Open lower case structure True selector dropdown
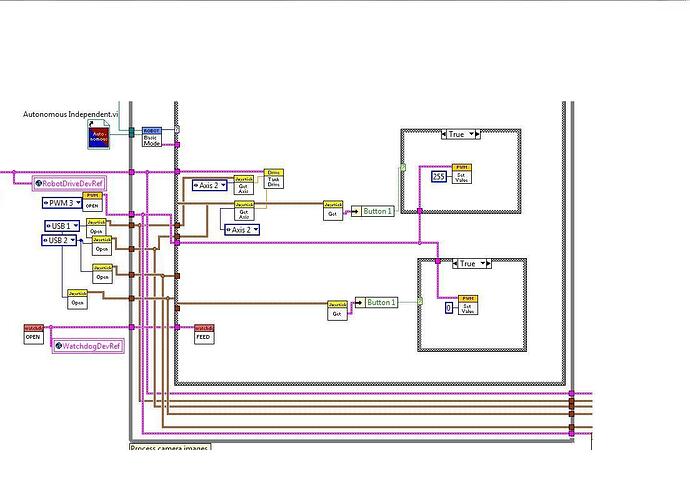690x500 pixels. 483,264
